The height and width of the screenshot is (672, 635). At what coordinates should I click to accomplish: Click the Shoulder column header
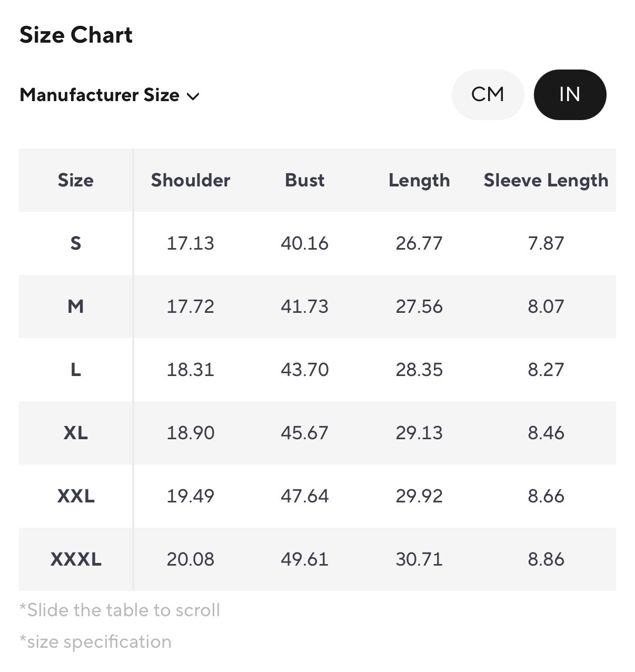point(191,180)
